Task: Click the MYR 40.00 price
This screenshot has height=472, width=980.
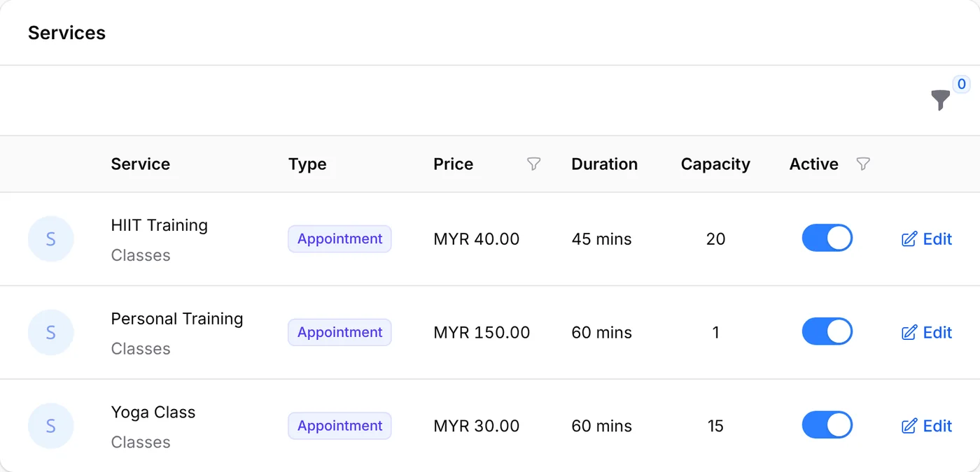Action: click(477, 239)
